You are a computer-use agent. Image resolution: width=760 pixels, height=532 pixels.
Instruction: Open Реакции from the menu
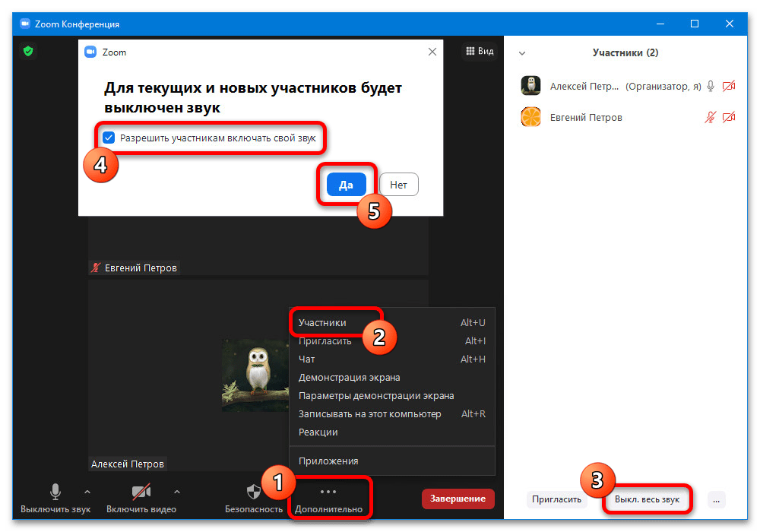point(391,432)
